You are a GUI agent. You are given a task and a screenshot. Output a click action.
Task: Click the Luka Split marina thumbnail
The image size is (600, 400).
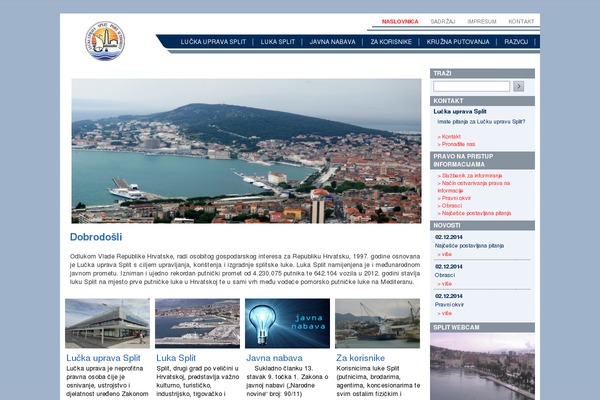197,323
